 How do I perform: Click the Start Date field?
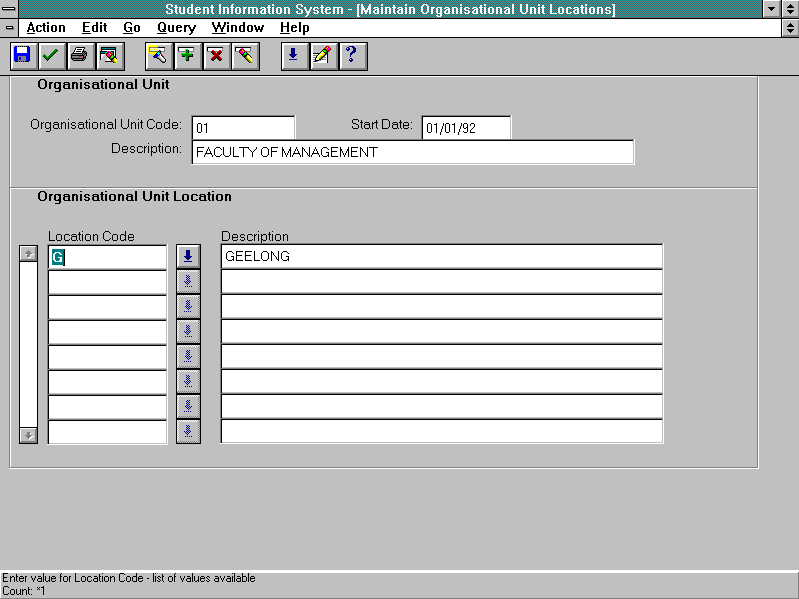pyautogui.click(x=466, y=128)
